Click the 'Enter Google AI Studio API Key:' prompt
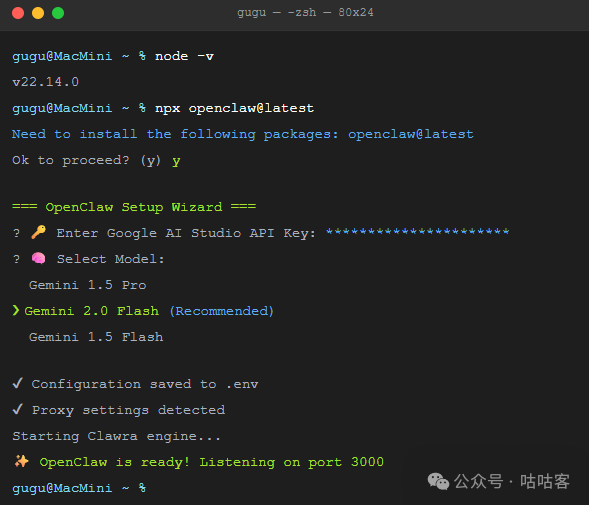Image resolution: width=589 pixels, height=505 pixels. (x=186, y=233)
